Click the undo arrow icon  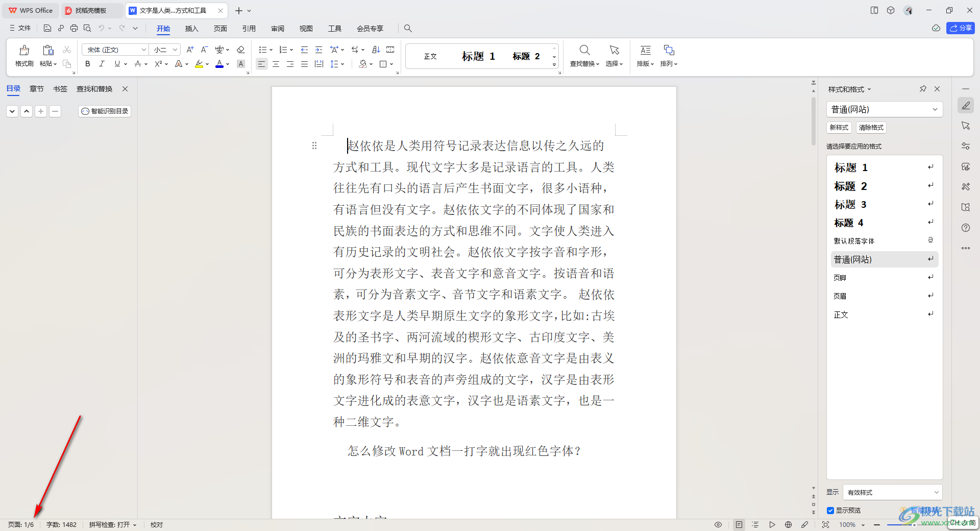102,28
